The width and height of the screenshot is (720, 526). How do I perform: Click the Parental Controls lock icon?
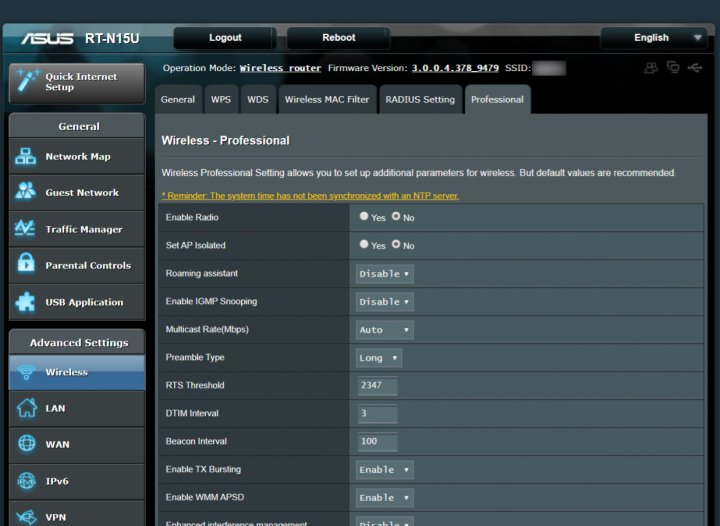click(x=26, y=263)
